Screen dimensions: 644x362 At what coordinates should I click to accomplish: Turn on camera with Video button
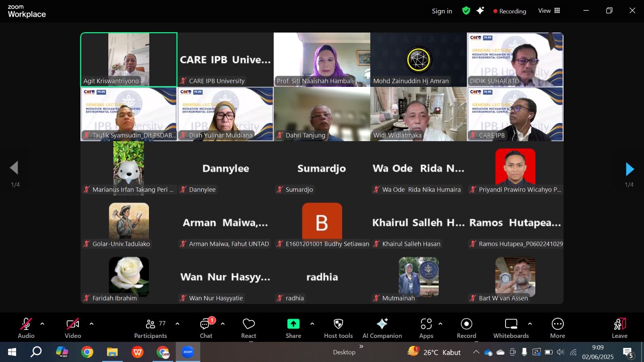tap(73, 328)
